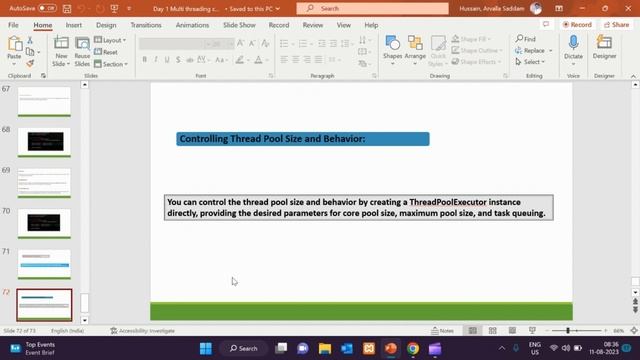Switch to the Transitions tab
The image size is (640, 360).
146,25
